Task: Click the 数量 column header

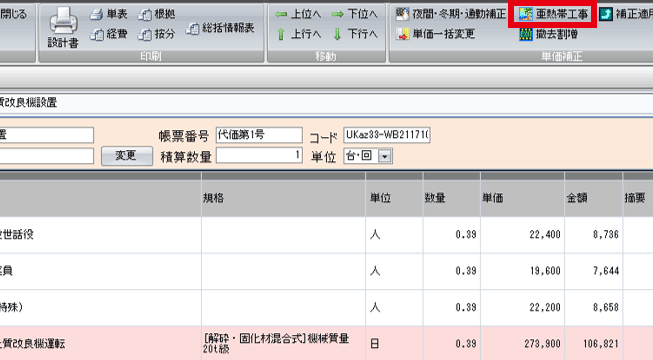Action: click(x=451, y=198)
